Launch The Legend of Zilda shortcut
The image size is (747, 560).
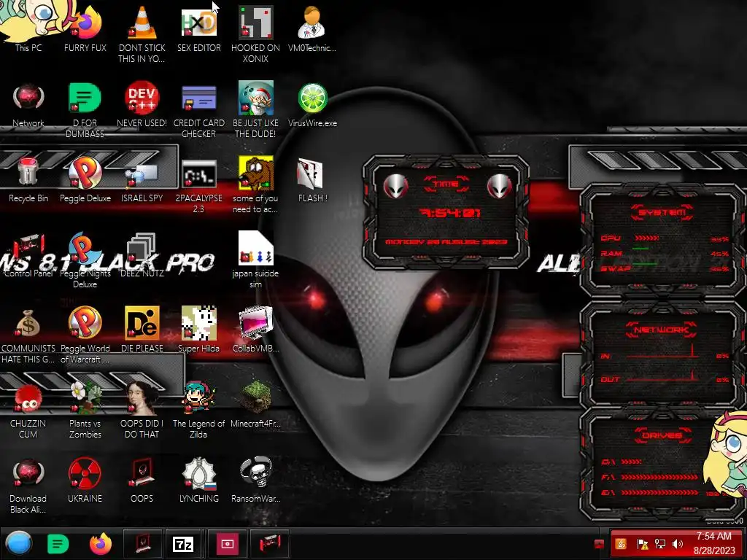click(x=198, y=411)
